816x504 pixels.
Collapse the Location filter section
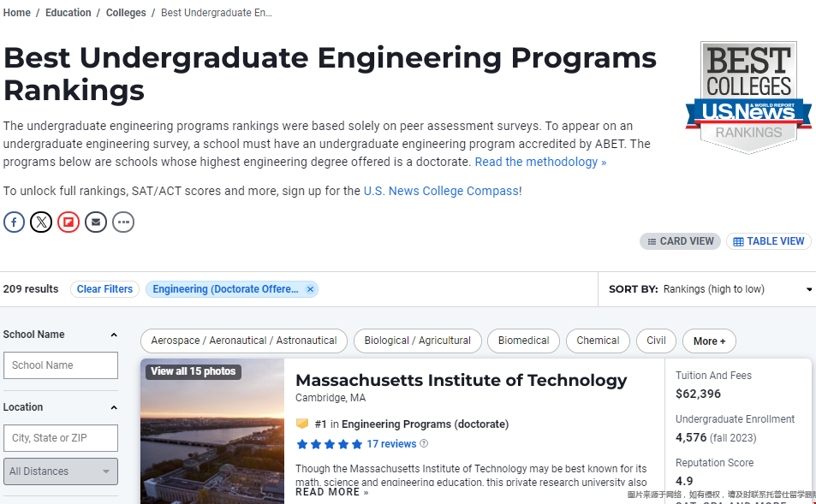tap(114, 408)
